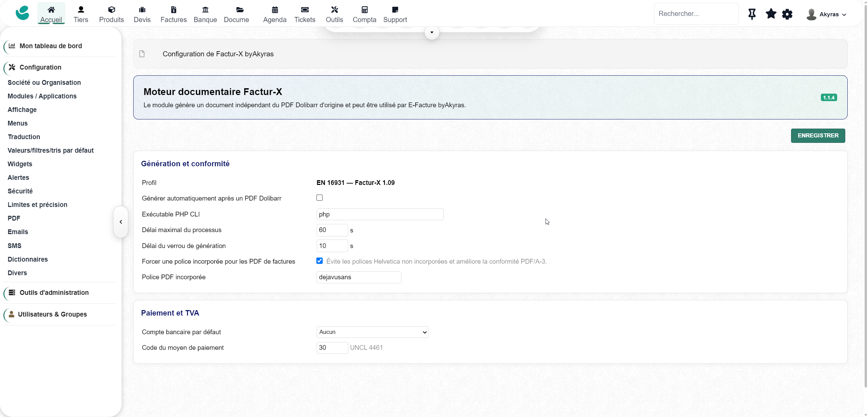Expand the round arrow under top menu
This screenshot has width=868, height=417.
pyautogui.click(x=432, y=33)
